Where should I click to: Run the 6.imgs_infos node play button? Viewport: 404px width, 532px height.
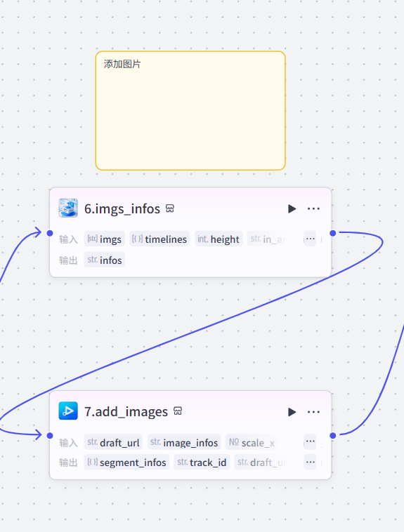tap(292, 208)
